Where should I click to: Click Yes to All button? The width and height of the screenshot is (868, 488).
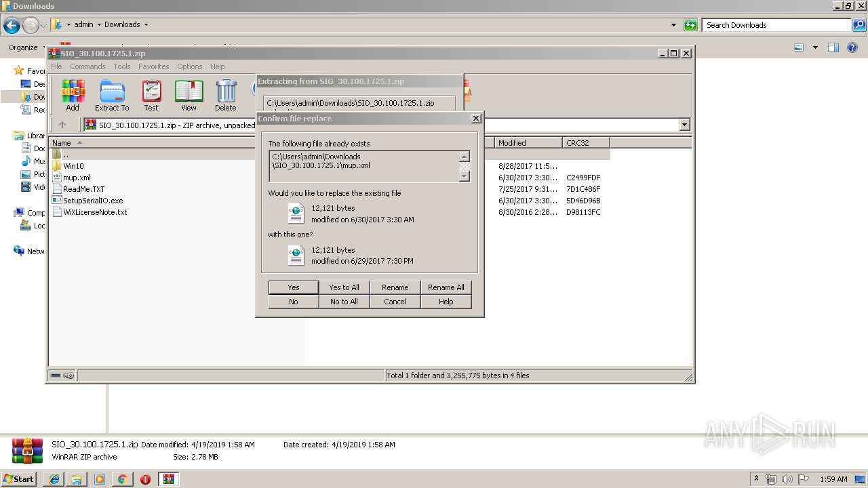click(344, 287)
